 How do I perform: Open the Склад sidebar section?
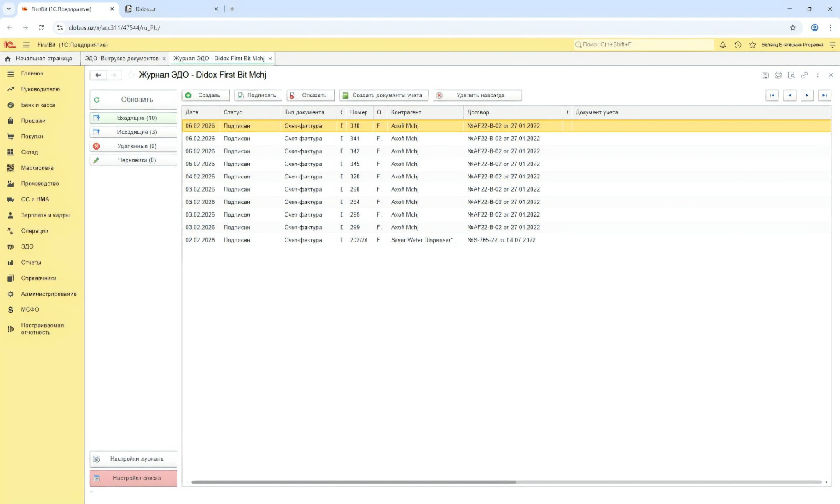pos(29,152)
